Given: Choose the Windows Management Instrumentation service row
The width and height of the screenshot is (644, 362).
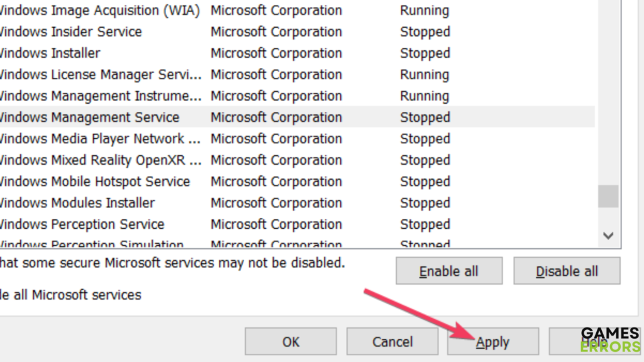Looking at the screenshot, I should point(101,96).
